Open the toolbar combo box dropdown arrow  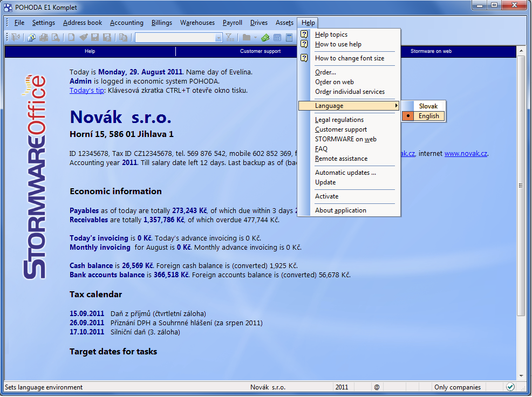click(x=219, y=38)
